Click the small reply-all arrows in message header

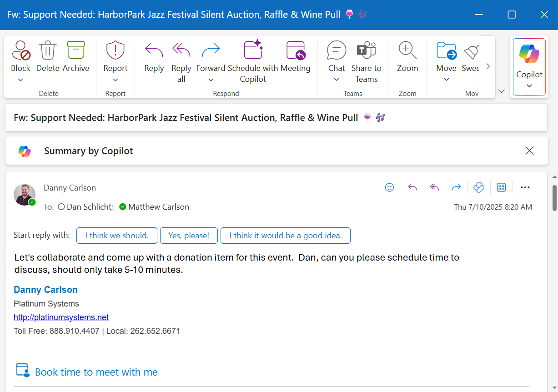435,187
